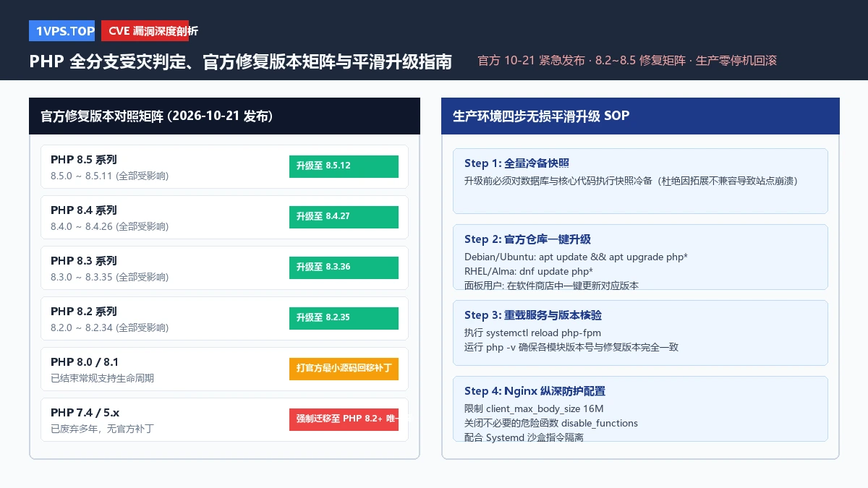Select the PHP 8.5 系列 row title
868x488 pixels.
coord(84,159)
